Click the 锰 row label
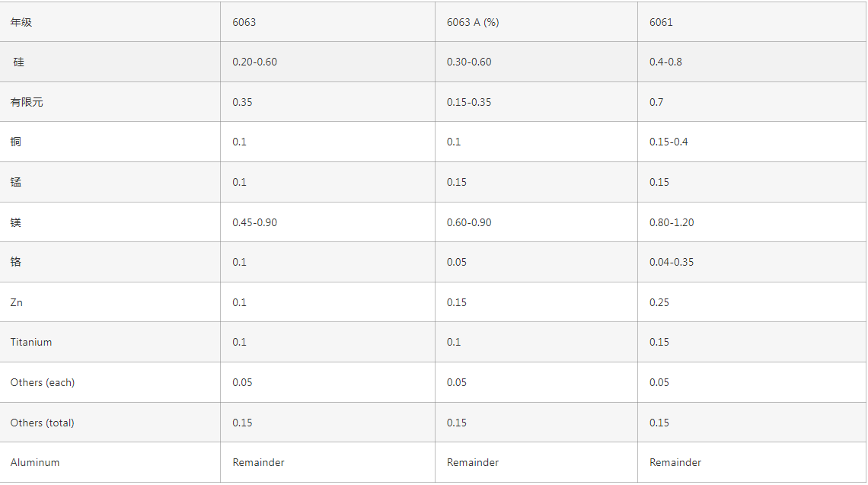This screenshot has height=485, width=868. coord(15,182)
